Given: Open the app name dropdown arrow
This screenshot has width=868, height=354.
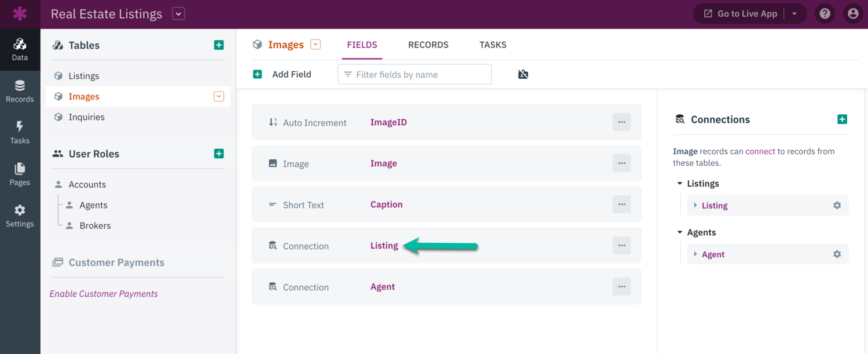Looking at the screenshot, I should point(178,14).
